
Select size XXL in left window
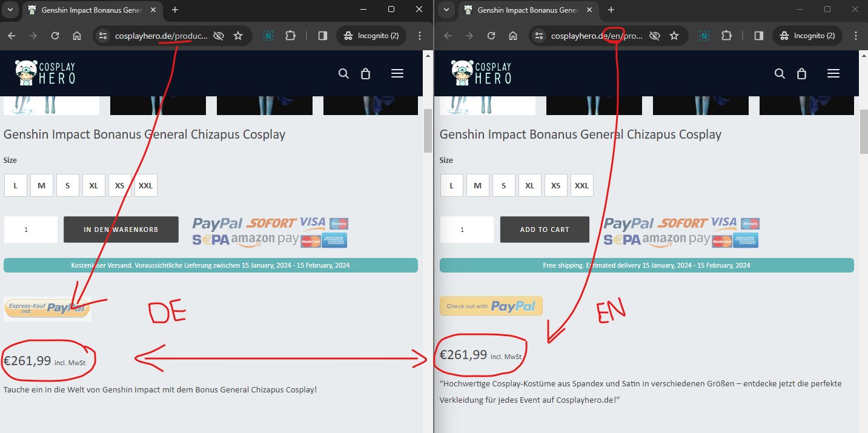(145, 186)
